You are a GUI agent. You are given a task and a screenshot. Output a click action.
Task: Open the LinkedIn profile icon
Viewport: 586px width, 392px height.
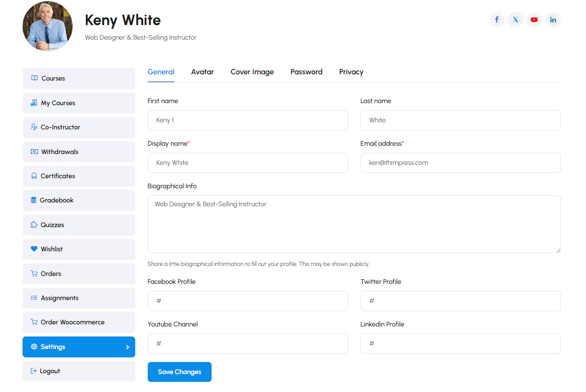553,20
